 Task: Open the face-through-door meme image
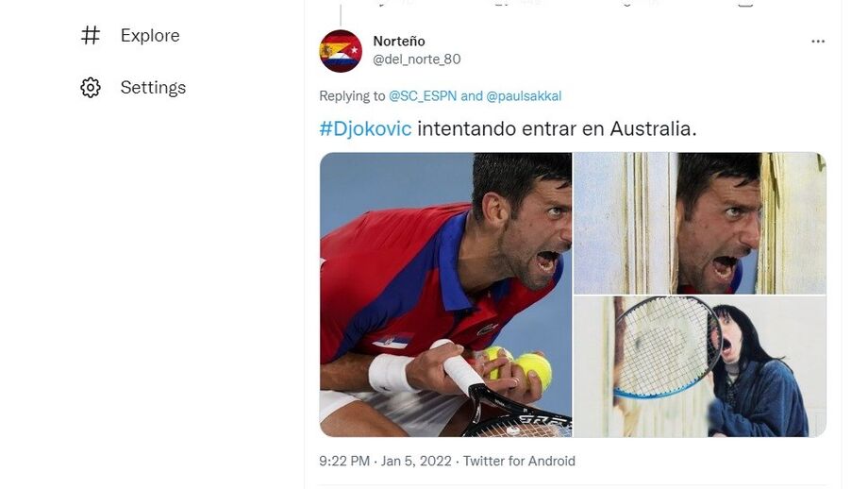[x=700, y=223]
